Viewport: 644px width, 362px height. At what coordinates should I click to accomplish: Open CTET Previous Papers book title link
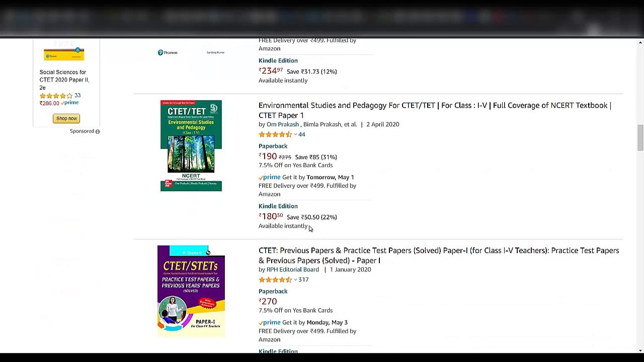coord(439,255)
